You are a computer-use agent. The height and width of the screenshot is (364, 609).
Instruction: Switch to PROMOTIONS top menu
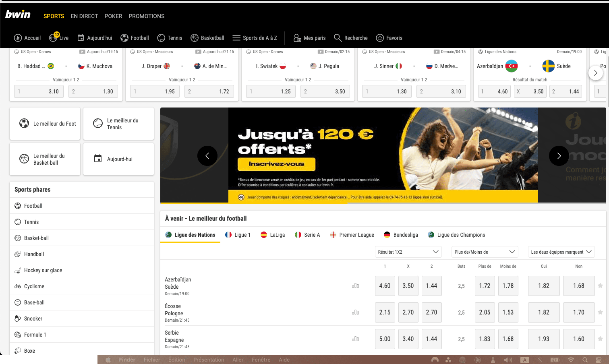tap(147, 16)
